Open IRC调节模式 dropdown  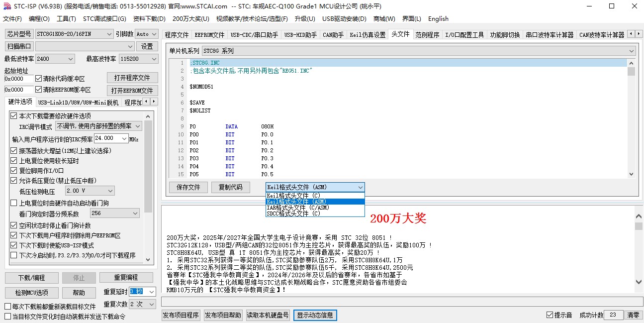point(99,126)
